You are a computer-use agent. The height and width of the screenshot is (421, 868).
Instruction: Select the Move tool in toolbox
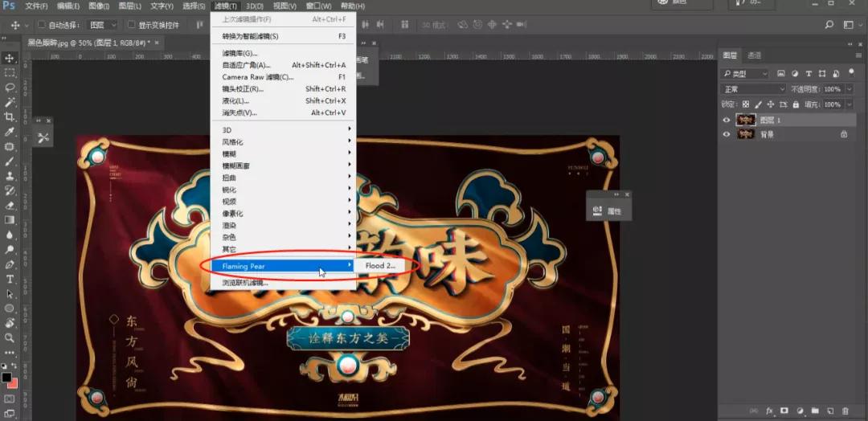(10, 58)
